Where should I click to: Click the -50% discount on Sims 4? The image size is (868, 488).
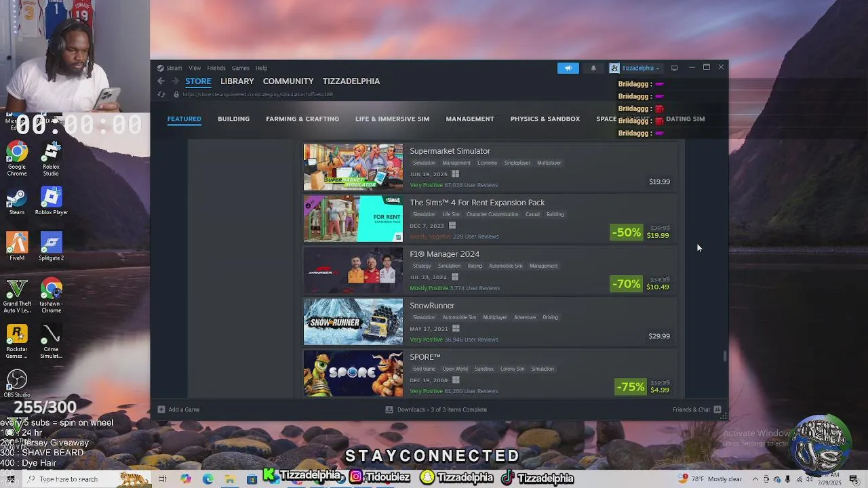click(626, 232)
